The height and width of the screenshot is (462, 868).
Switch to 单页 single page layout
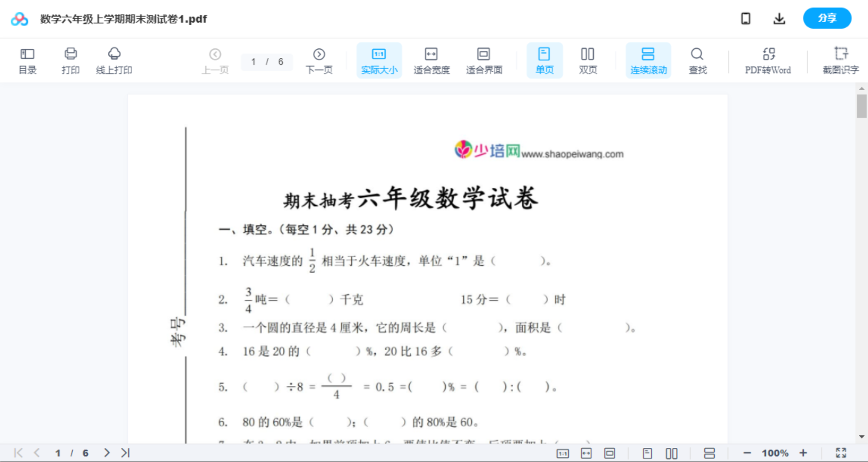pos(544,60)
